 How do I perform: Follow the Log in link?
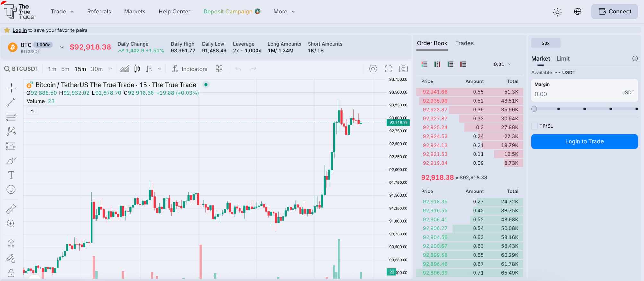coord(20,30)
